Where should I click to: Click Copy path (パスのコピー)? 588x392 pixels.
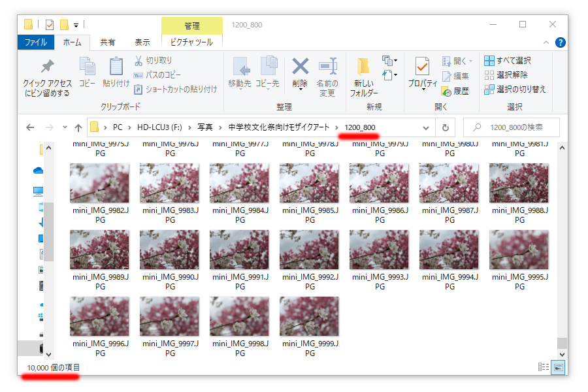(157, 75)
